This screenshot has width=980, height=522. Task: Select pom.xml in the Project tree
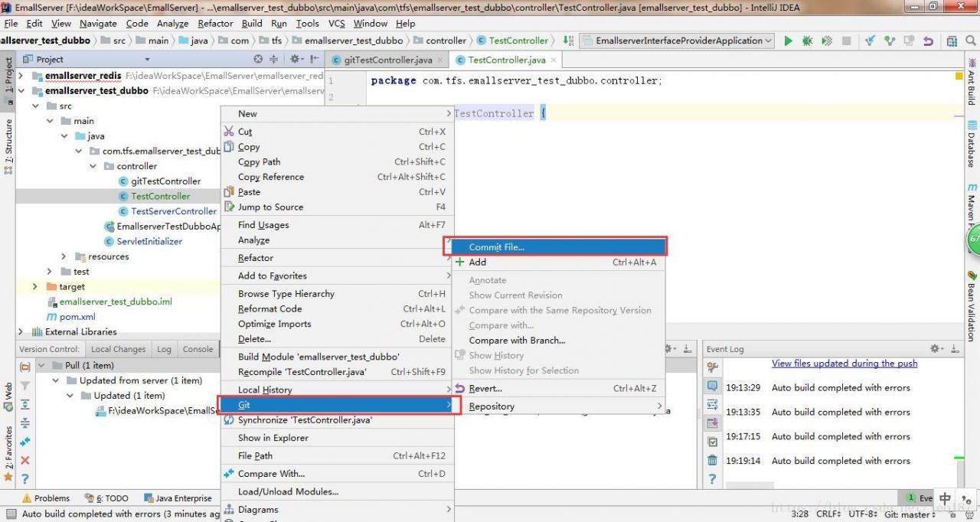77,317
